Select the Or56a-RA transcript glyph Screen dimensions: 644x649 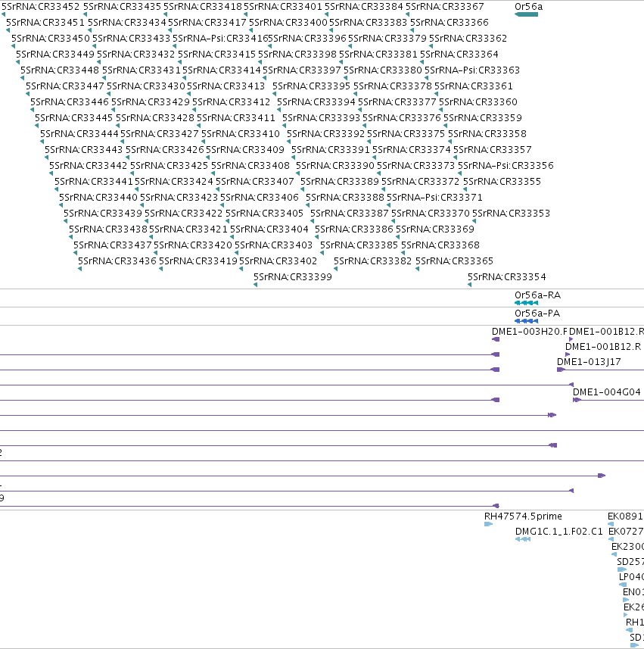point(526,303)
